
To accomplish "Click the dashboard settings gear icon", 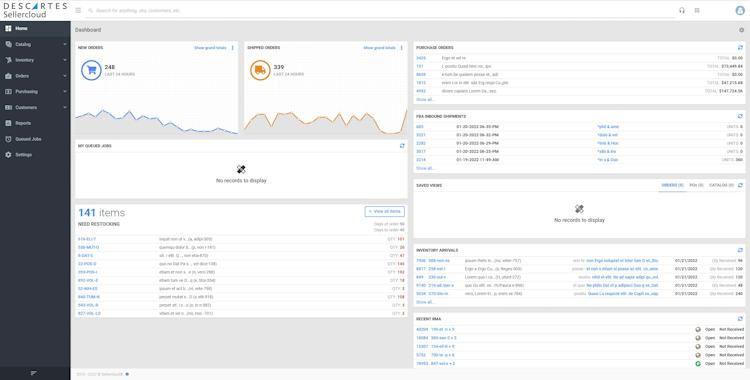I will (x=741, y=30).
